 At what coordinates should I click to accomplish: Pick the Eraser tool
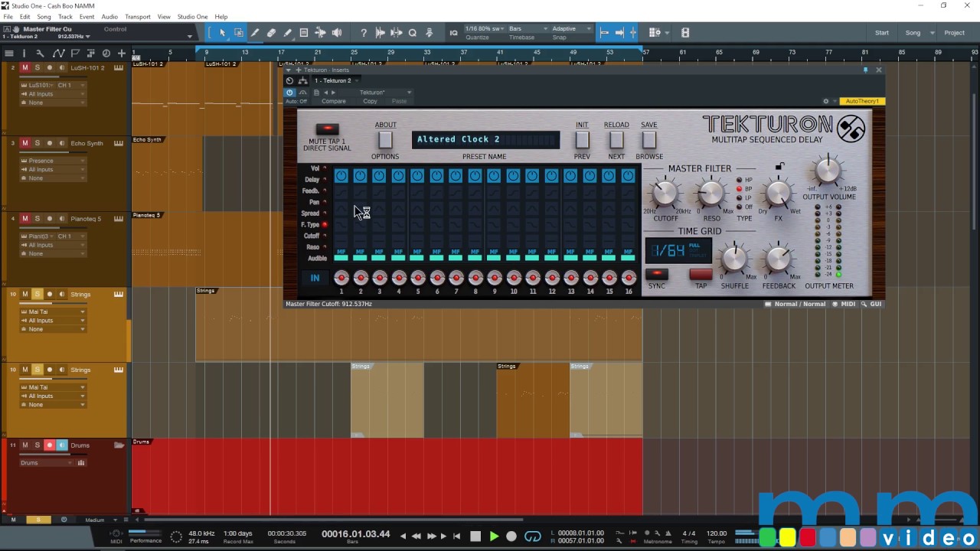pyautogui.click(x=271, y=33)
